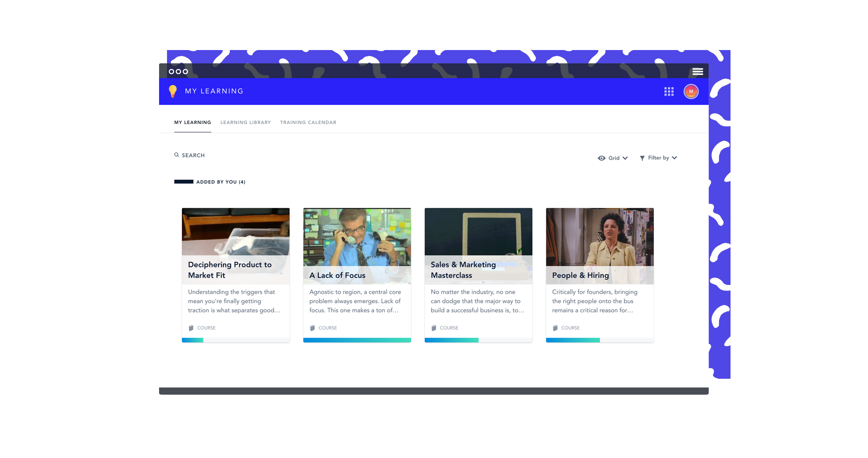The width and height of the screenshot is (868, 458).
Task: Click the search magnifier icon
Action: tap(177, 155)
